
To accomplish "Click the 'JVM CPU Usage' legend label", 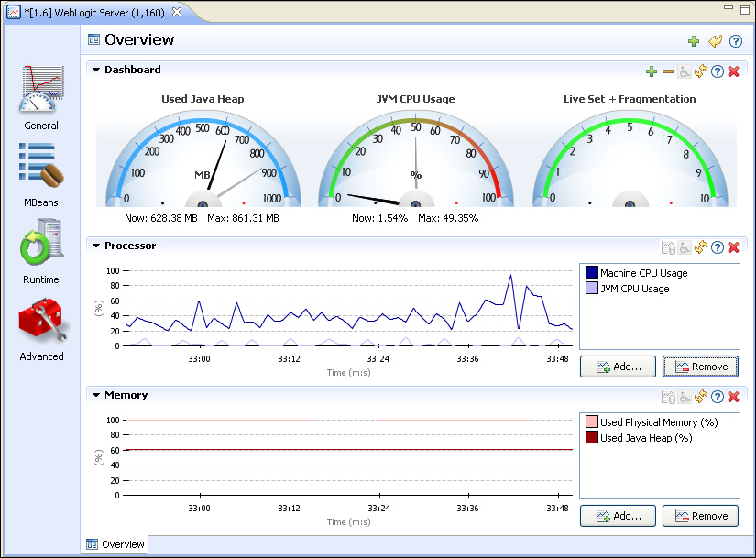I will pos(634,289).
